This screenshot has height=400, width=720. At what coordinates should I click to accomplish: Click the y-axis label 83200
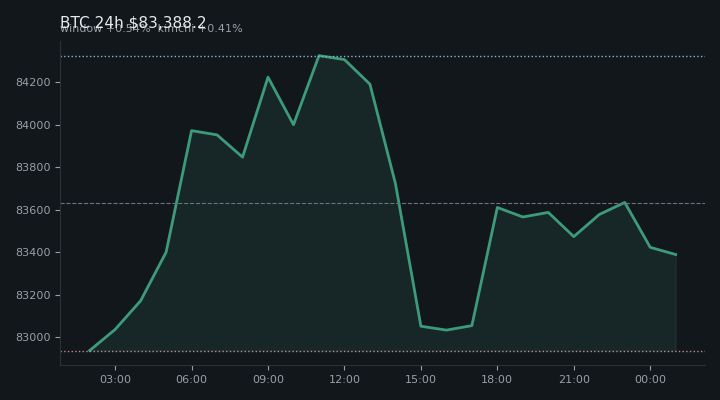coord(33,295)
